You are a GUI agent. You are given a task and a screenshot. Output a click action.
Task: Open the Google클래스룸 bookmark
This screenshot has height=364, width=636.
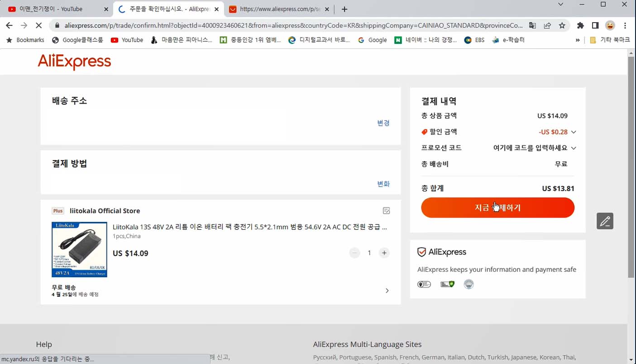[x=77, y=40]
